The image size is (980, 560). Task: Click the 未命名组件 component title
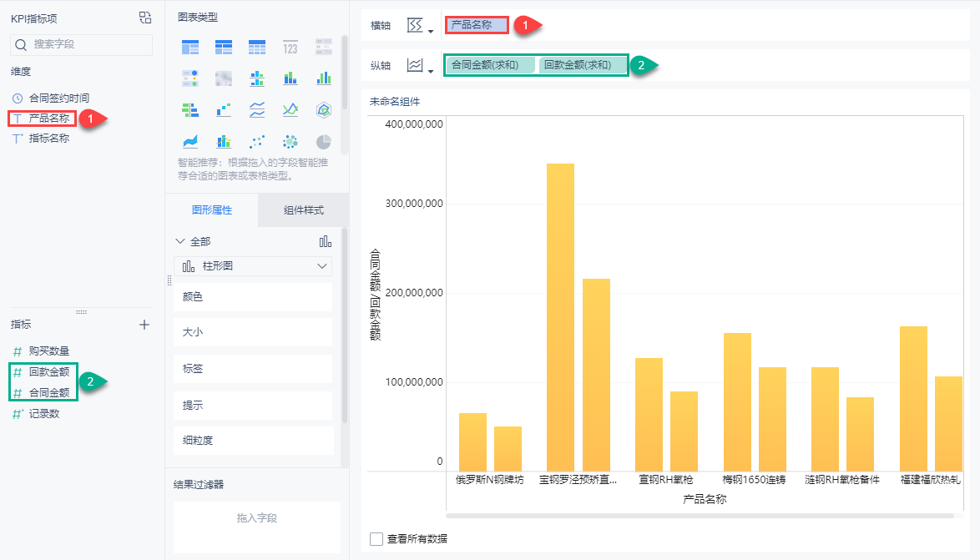pos(394,102)
